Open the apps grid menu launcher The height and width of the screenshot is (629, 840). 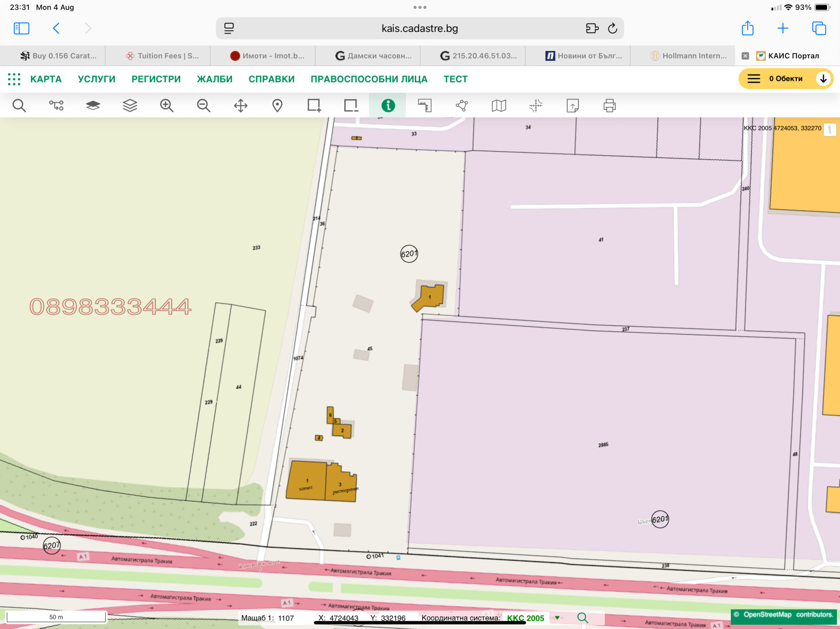click(14, 79)
